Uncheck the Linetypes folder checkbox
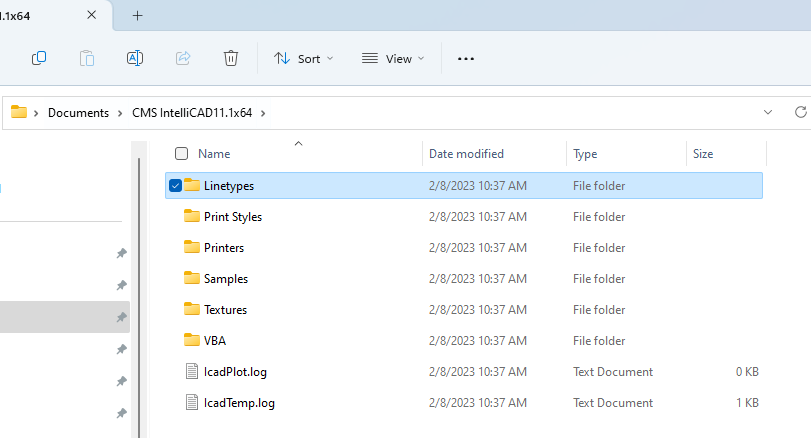Viewport: 811px width, 438px height. (175, 186)
